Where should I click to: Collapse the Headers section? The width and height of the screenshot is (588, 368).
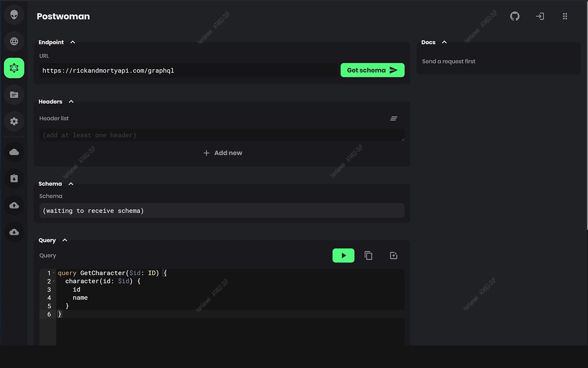pos(71,102)
